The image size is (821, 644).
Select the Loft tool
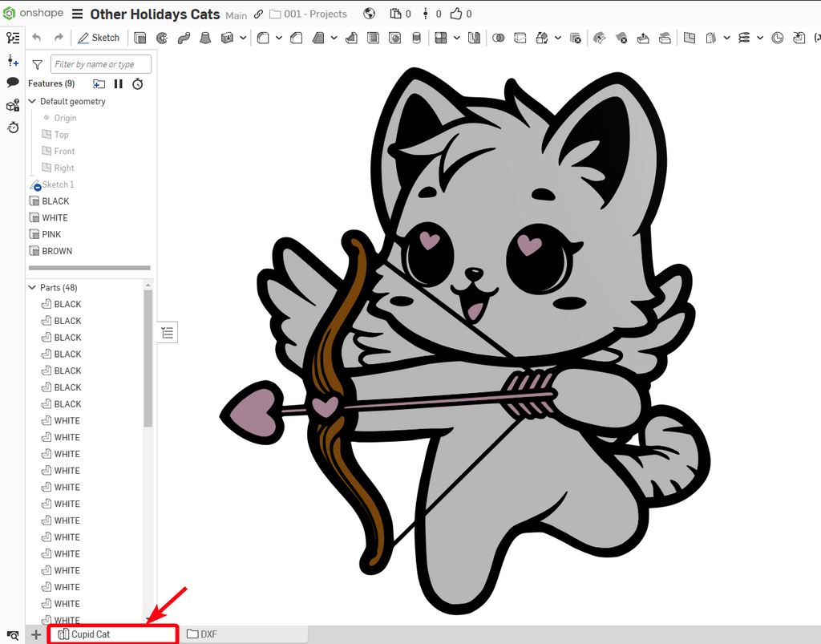(205, 38)
